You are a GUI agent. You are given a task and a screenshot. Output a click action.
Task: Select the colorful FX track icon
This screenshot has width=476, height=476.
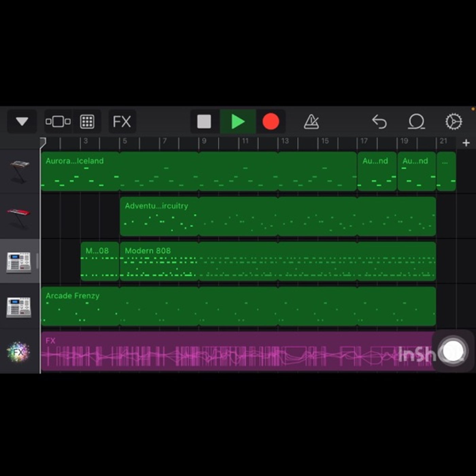coord(19,352)
